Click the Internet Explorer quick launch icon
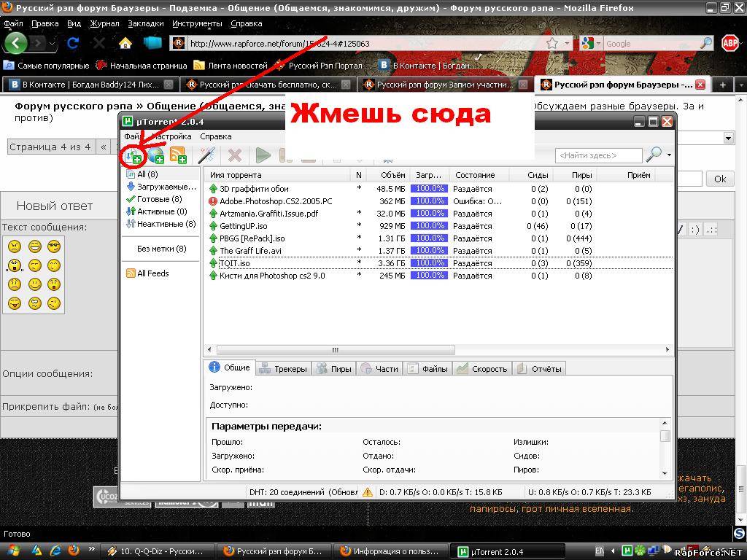This screenshot has height=560, width=747. pos(55,551)
